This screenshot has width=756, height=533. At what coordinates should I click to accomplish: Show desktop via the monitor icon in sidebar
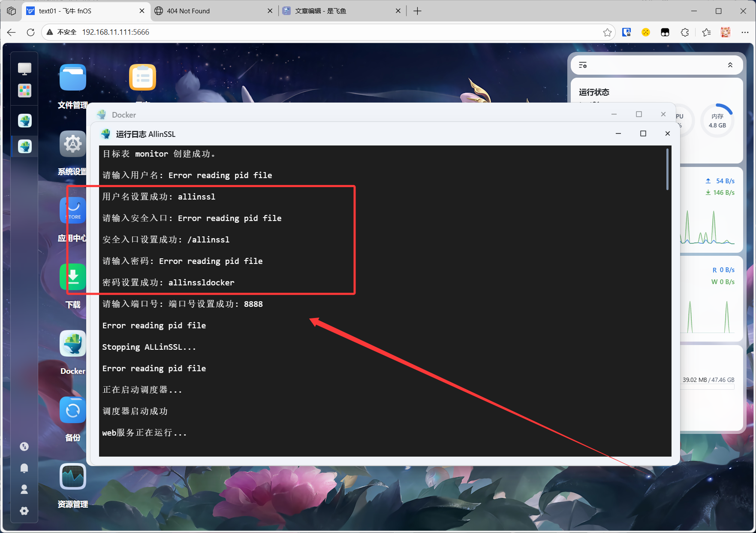[x=24, y=68]
